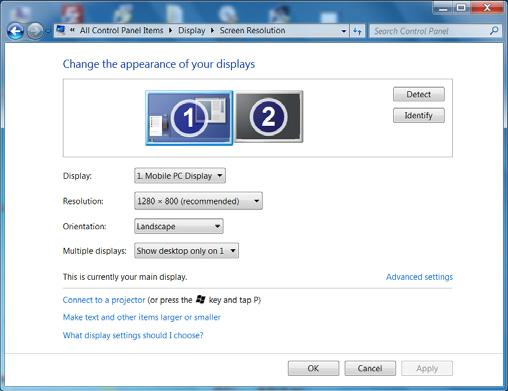Viewport: 508px width, 391px height.
Task: Click the Control Panel icon in address bar
Action: point(61,30)
